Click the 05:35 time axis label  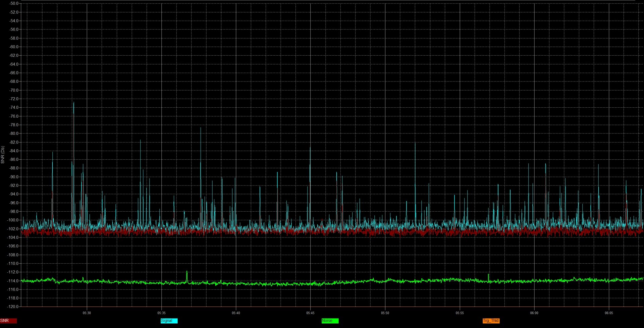(x=161, y=313)
